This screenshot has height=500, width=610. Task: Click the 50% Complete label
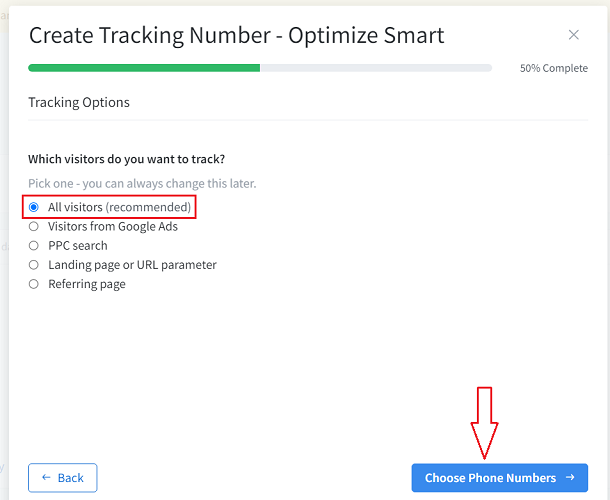(x=553, y=69)
